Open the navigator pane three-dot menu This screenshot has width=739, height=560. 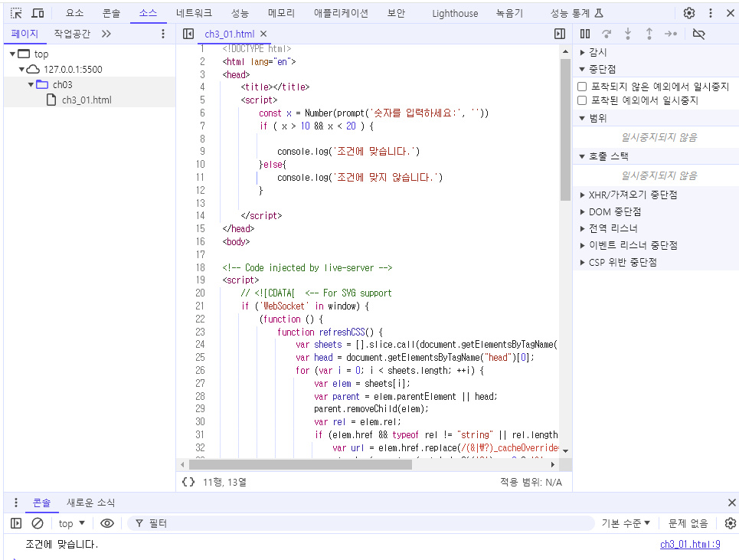point(163,34)
